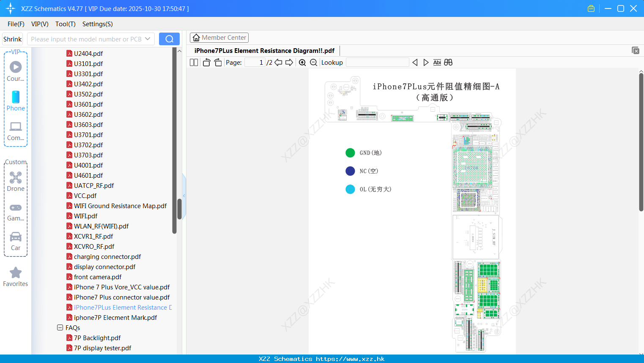Select the Phone category
The width and height of the screenshot is (644, 363).
[16, 101]
